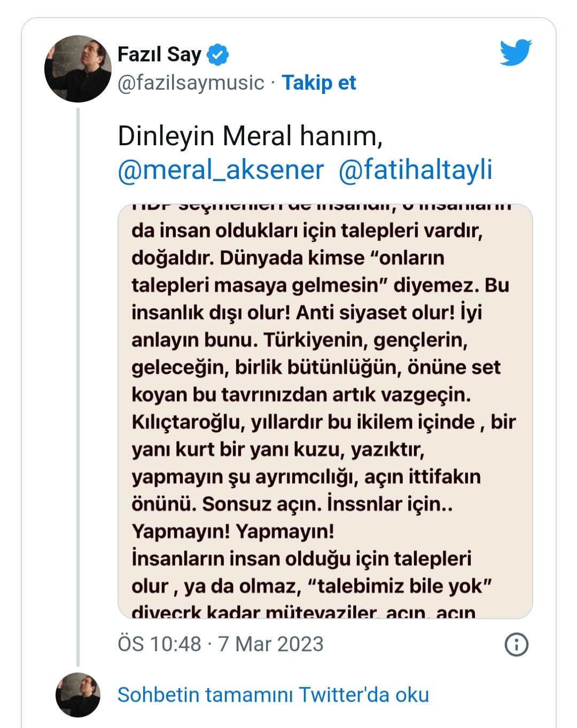
Task: Open the embedded text screenshot image
Action: (x=325, y=411)
